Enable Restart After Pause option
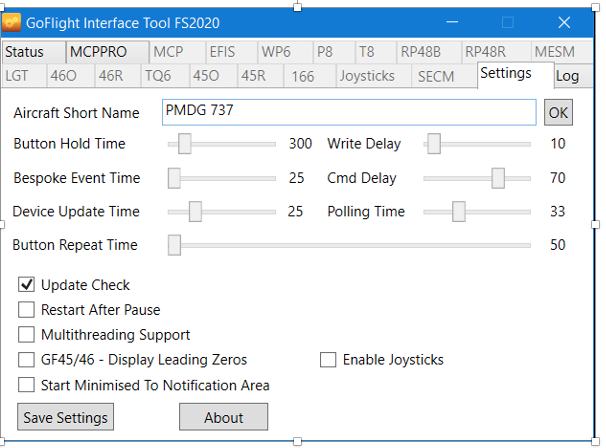606x448 pixels. click(27, 310)
